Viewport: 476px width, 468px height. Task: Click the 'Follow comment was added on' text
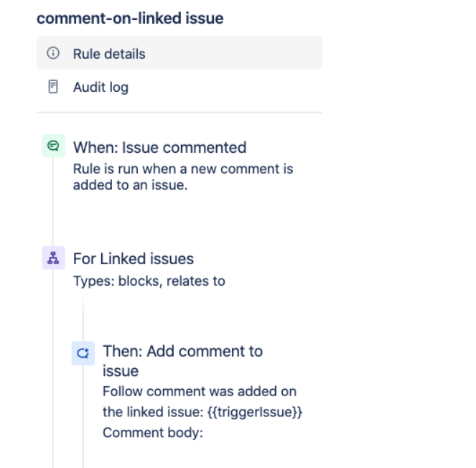pos(199,392)
